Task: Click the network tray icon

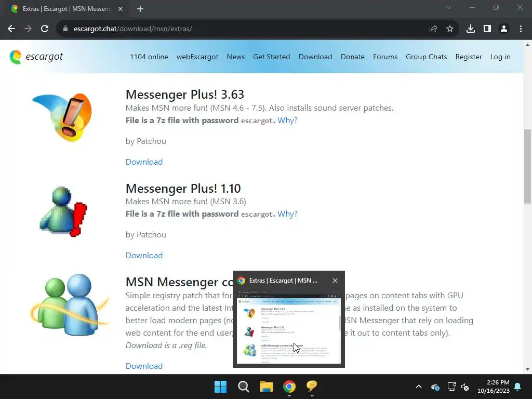Action: tap(451, 387)
